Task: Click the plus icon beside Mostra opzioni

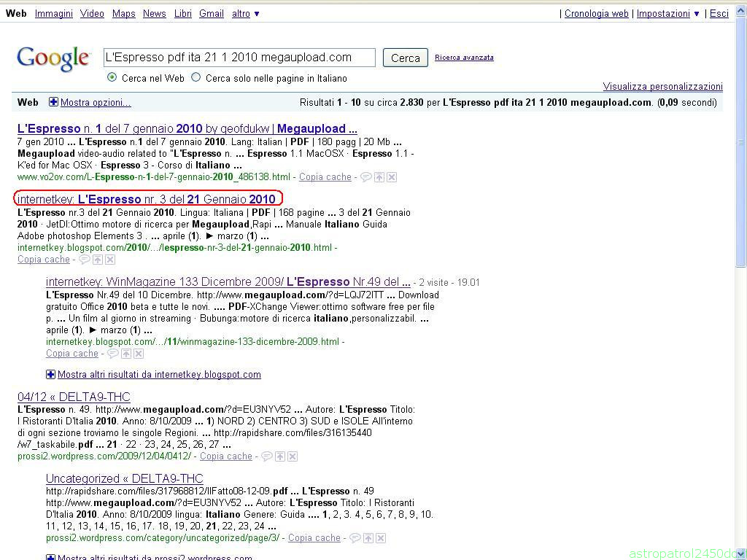Action: (53, 102)
